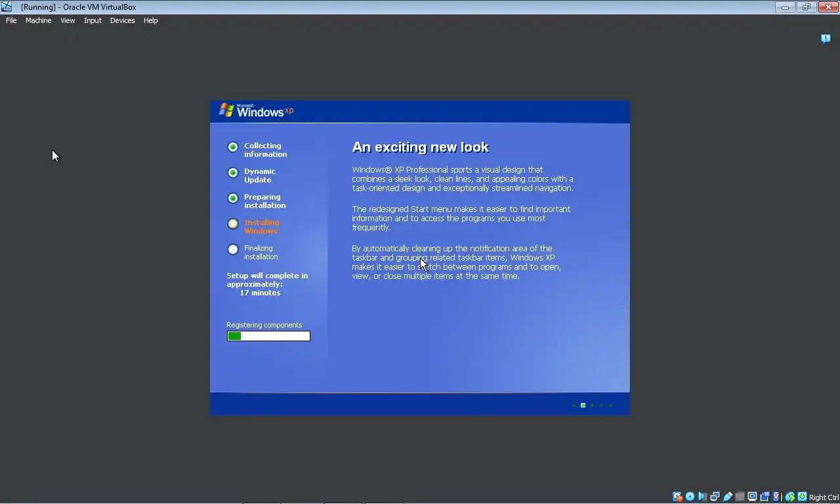Click the Dynamic Update step indicator
Image resolution: width=840 pixels, height=504 pixels.
tap(233, 173)
